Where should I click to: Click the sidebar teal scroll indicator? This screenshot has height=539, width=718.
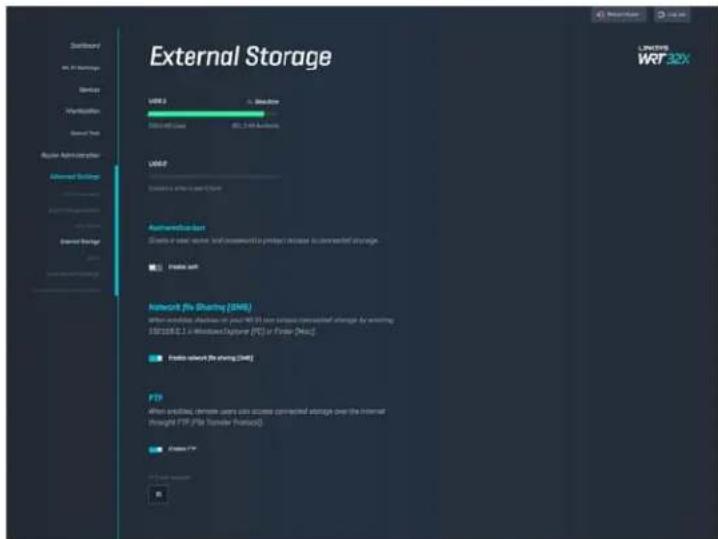116,230
